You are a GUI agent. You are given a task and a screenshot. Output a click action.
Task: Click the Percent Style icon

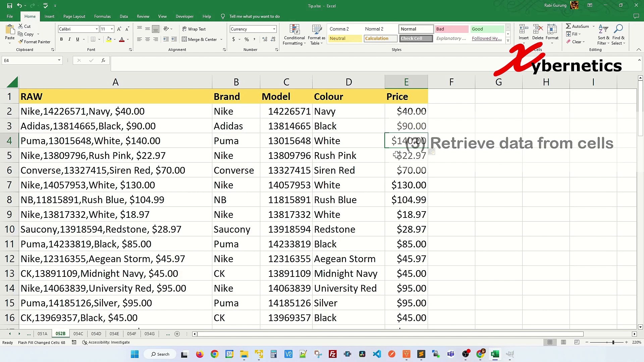pyautogui.click(x=247, y=40)
